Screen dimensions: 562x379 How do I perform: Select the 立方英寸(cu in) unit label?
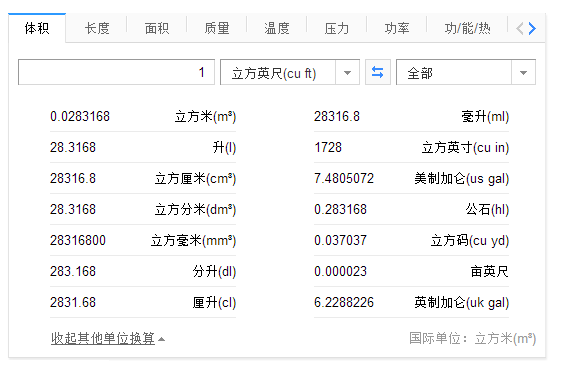(x=465, y=147)
